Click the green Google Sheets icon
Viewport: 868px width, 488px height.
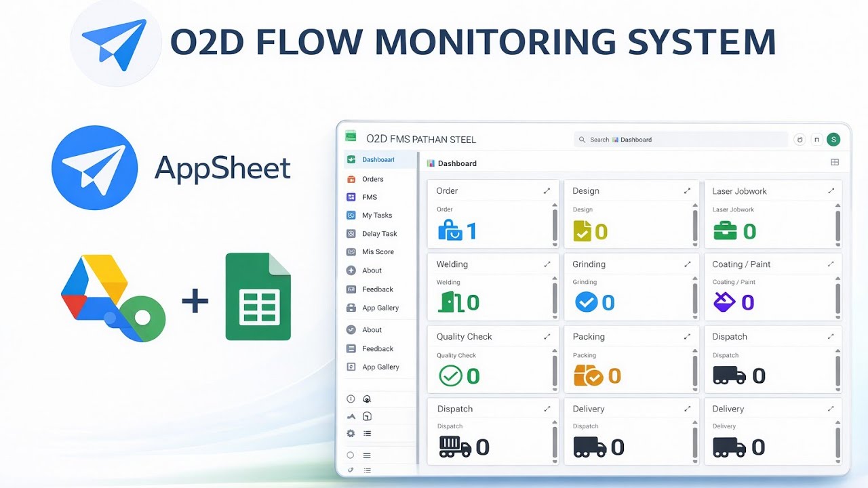[x=258, y=297]
